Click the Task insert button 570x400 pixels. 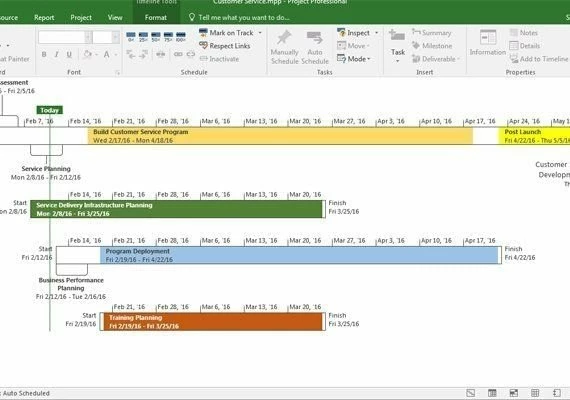click(x=398, y=45)
